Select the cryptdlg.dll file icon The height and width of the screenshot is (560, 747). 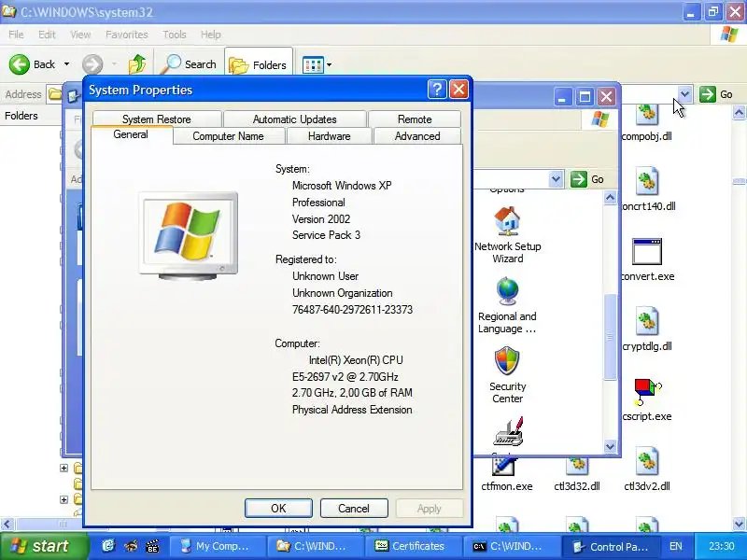pyautogui.click(x=646, y=321)
